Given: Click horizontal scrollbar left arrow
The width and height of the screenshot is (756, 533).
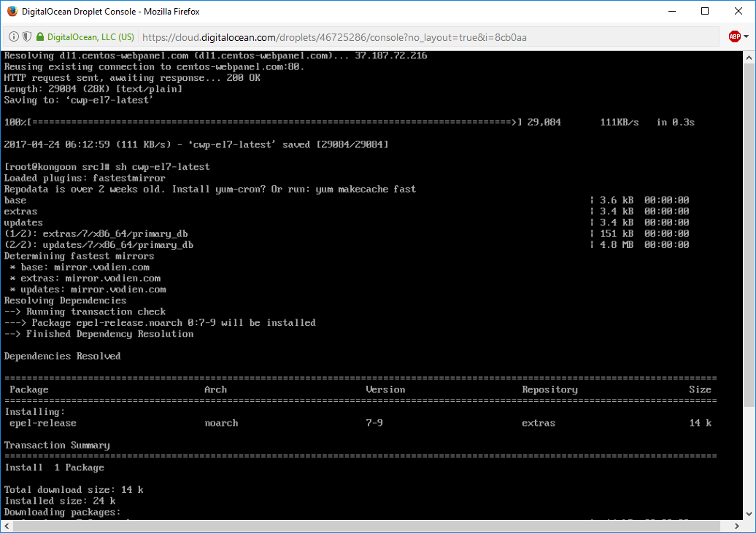Looking at the screenshot, I should [x=7, y=526].
